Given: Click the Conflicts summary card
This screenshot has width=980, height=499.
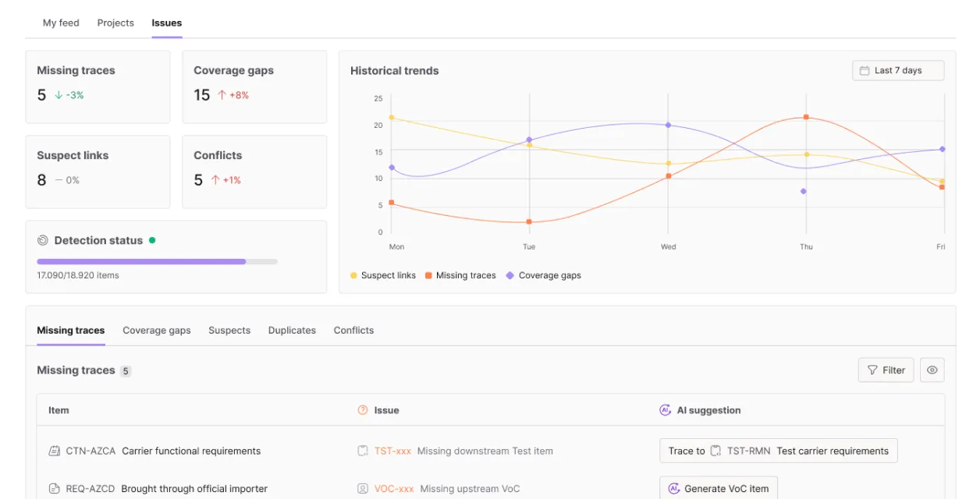Looking at the screenshot, I should (254, 172).
